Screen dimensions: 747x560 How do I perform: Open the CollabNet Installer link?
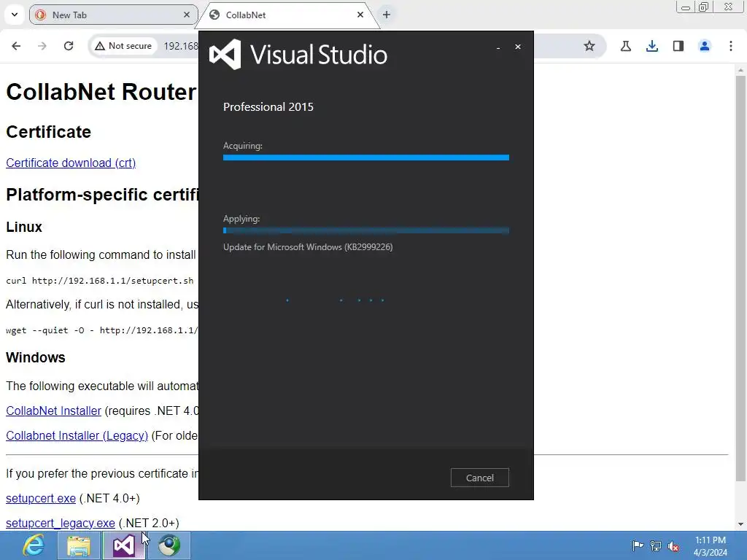pyautogui.click(x=53, y=411)
